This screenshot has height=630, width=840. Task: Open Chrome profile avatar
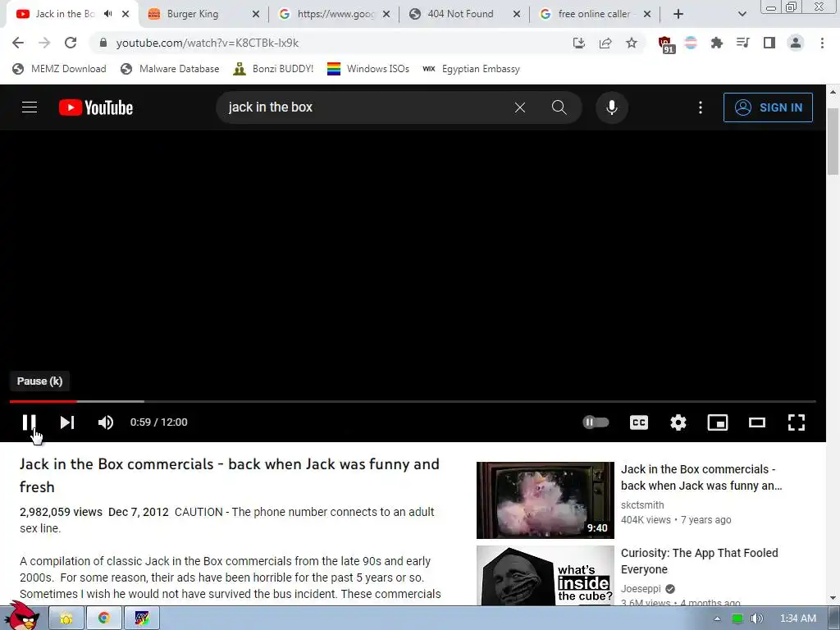[x=796, y=43]
